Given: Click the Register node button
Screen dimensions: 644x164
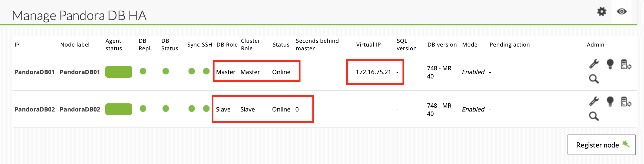Looking at the screenshot, I should [602, 145].
